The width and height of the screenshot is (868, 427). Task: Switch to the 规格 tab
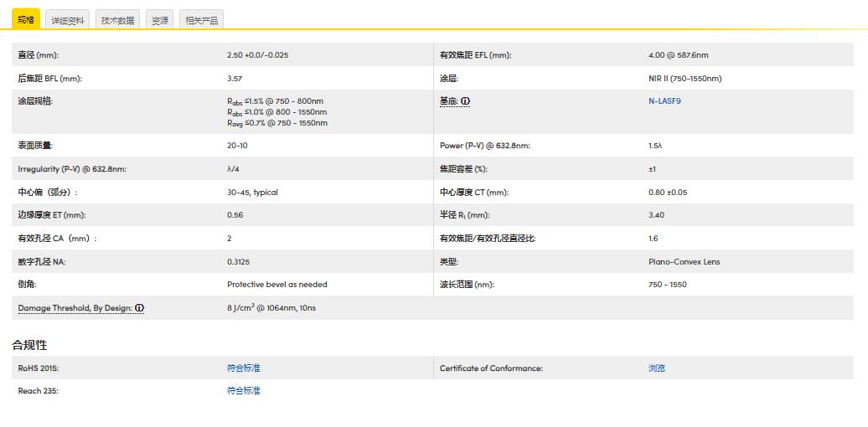pos(25,19)
